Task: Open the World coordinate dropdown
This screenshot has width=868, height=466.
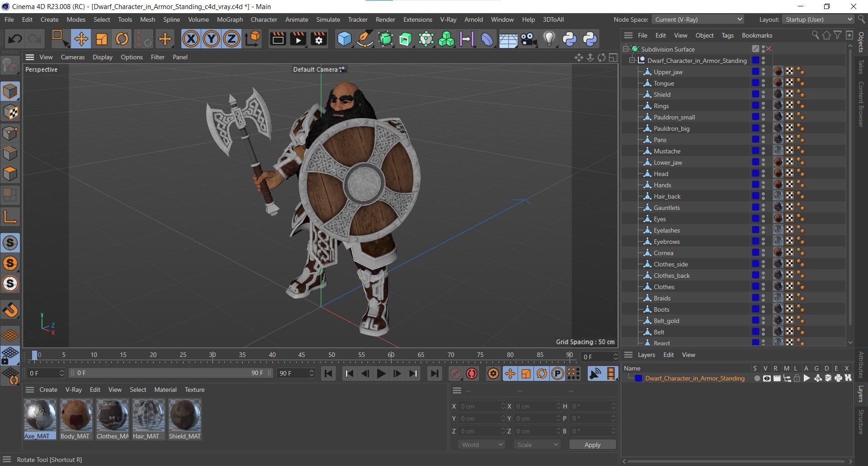Action: pyautogui.click(x=482, y=445)
